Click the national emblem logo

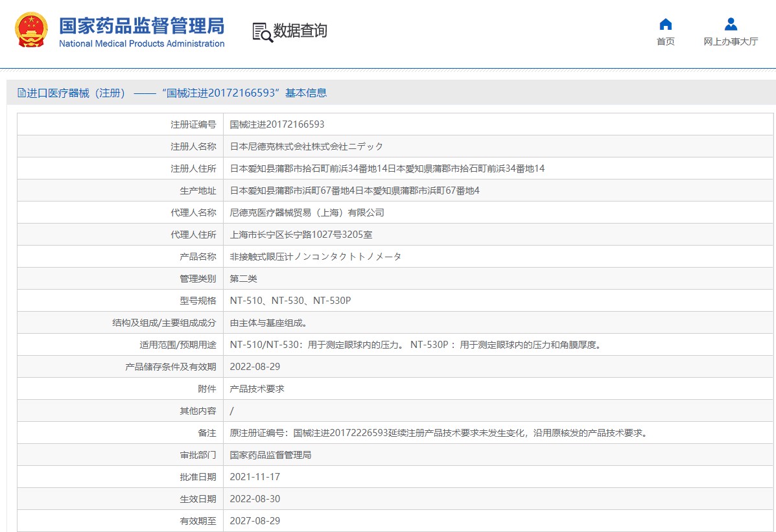coord(31,30)
